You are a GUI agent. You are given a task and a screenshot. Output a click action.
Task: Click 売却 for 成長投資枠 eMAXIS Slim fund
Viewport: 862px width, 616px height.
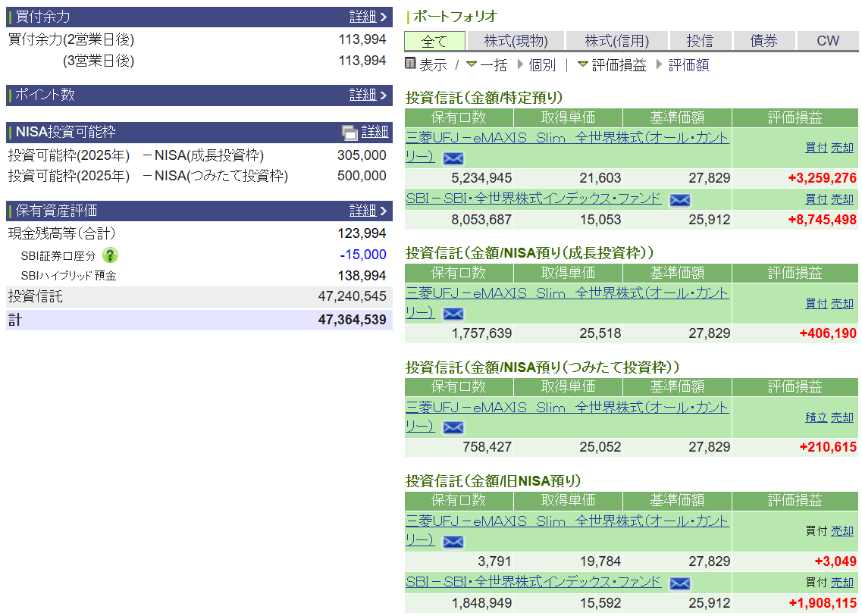(842, 304)
